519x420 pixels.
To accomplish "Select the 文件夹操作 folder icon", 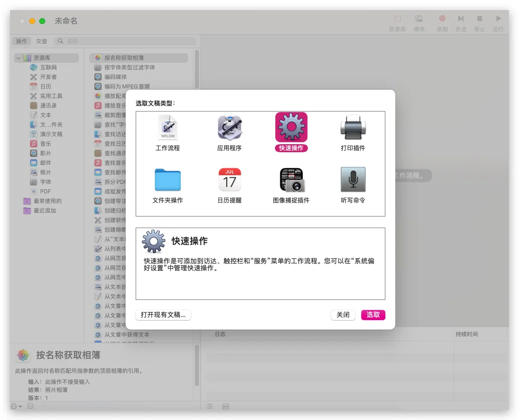I will tap(167, 180).
